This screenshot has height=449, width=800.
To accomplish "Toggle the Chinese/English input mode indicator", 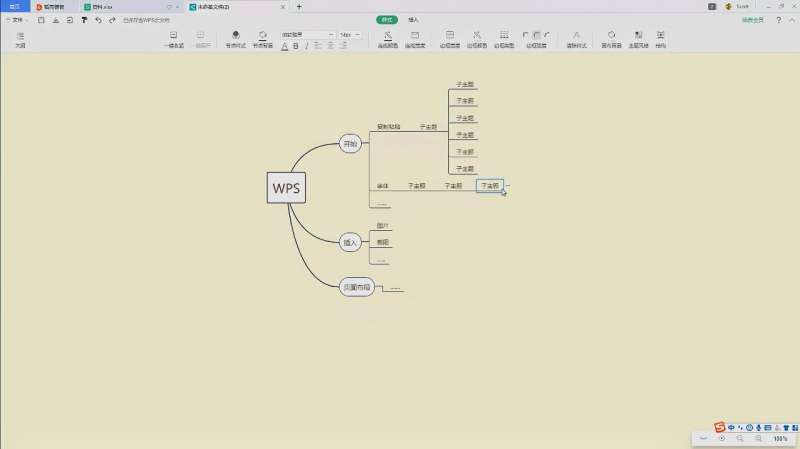I will (731, 428).
